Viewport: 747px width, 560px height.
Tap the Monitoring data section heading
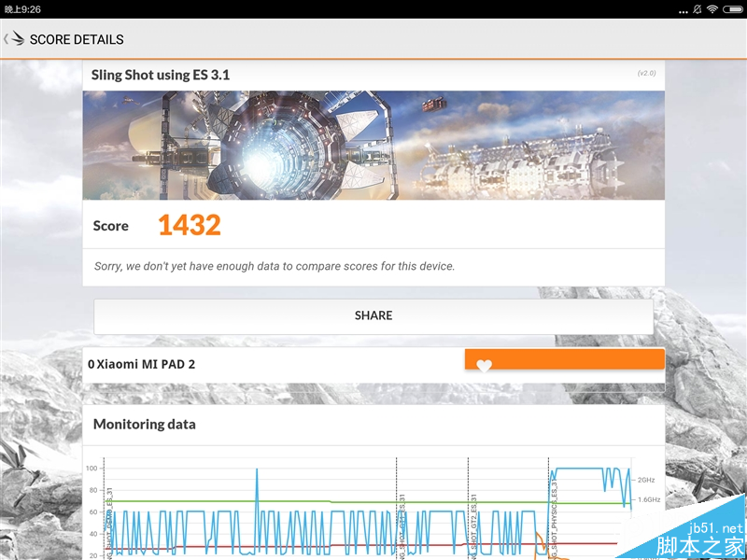point(145,424)
